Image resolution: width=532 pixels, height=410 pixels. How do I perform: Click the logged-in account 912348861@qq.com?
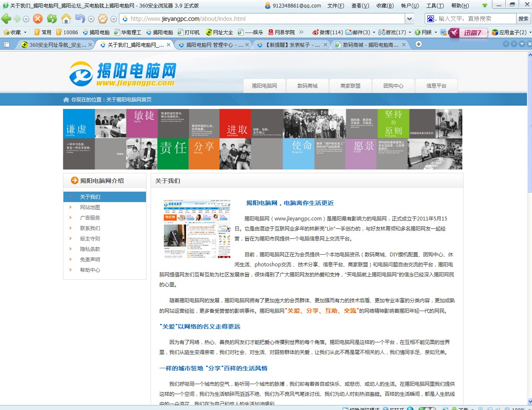click(293, 5)
